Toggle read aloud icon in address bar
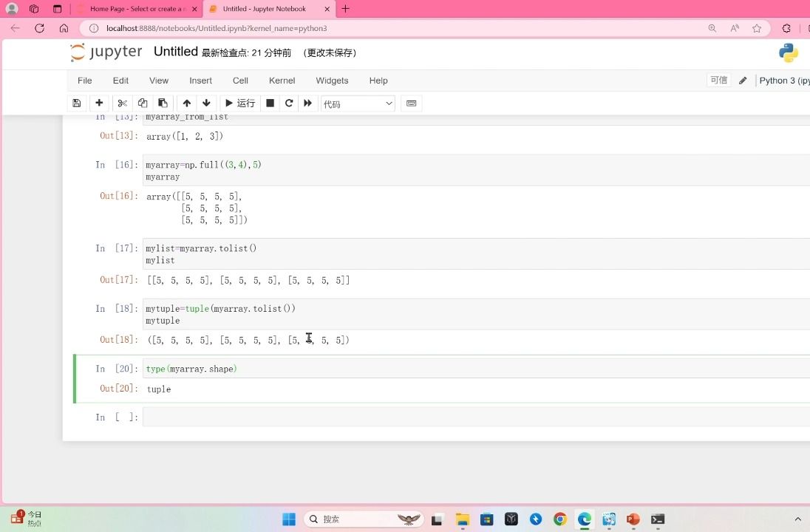The width and height of the screenshot is (810, 532). click(x=735, y=28)
